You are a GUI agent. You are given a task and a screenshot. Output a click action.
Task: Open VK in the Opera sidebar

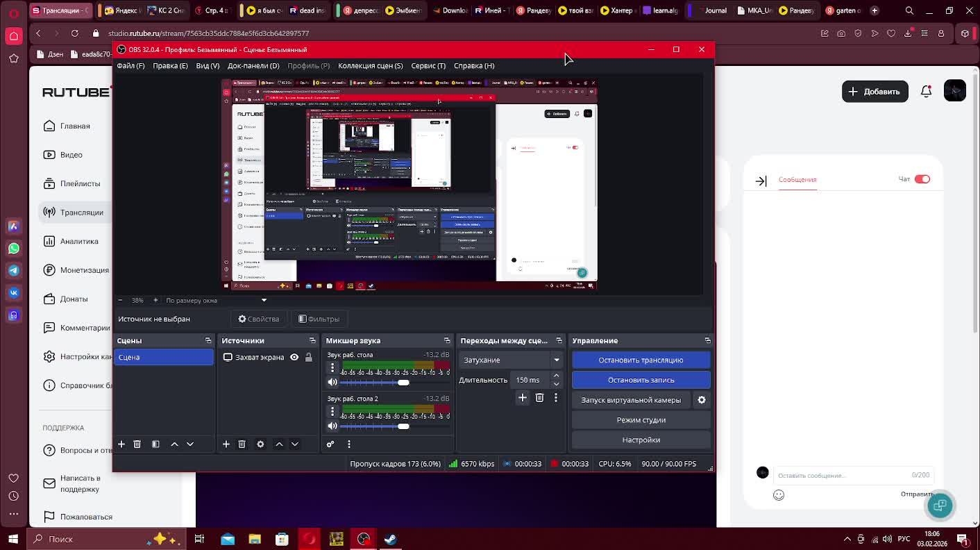14,293
